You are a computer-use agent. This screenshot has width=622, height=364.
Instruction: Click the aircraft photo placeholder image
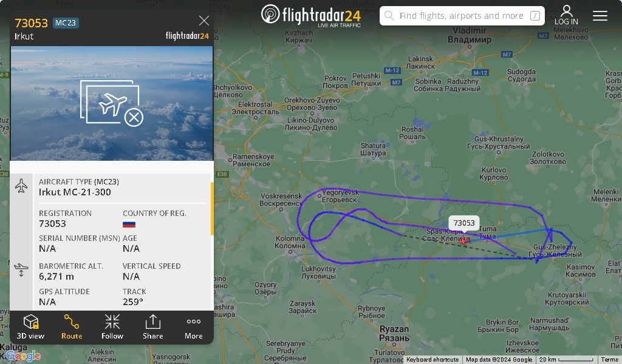112,103
